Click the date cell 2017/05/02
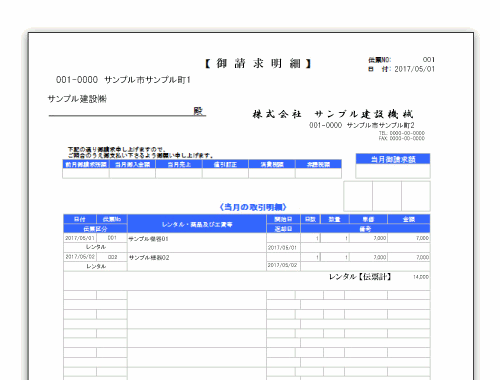This screenshot has width=500, height=380. 80,257
